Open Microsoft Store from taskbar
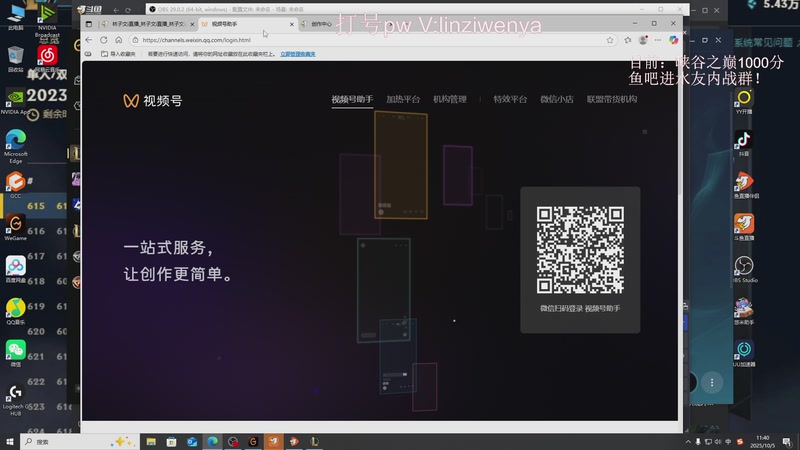 (171, 441)
